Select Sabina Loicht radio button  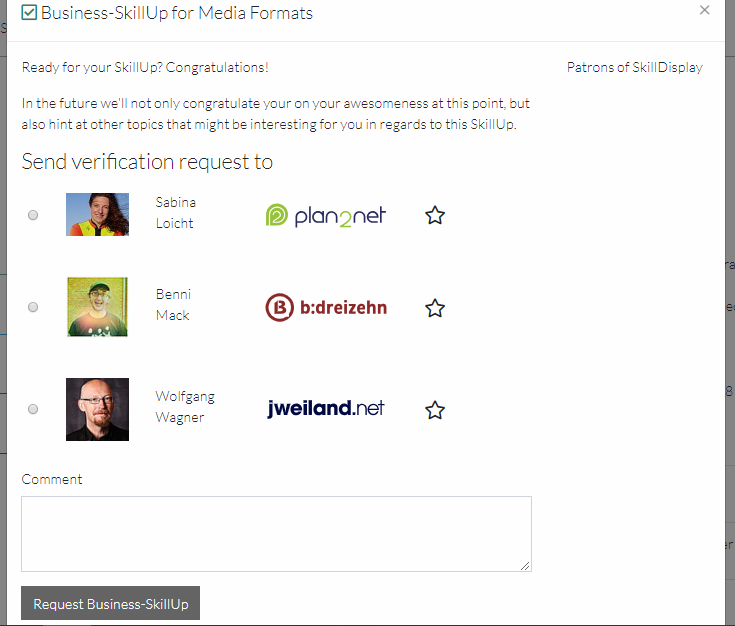pyautogui.click(x=33, y=215)
